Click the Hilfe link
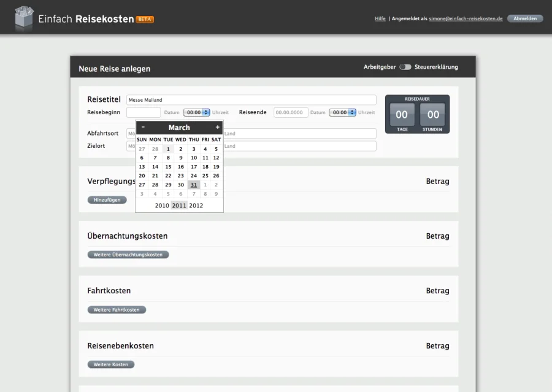 380,19
